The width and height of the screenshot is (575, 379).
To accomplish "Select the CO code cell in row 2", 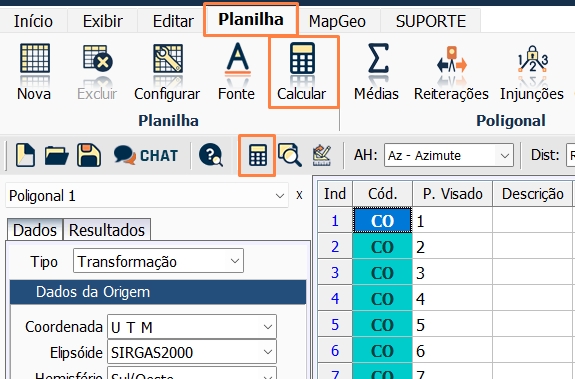I will 382,246.
